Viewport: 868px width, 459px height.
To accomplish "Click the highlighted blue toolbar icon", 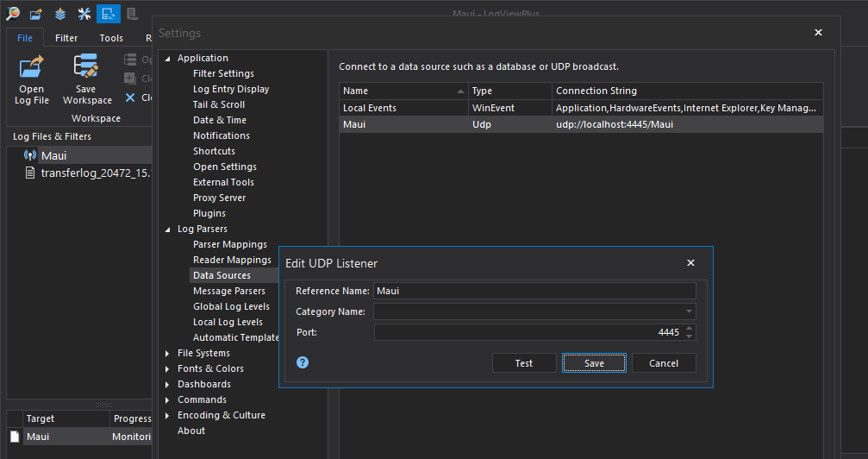I will (109, 13).
